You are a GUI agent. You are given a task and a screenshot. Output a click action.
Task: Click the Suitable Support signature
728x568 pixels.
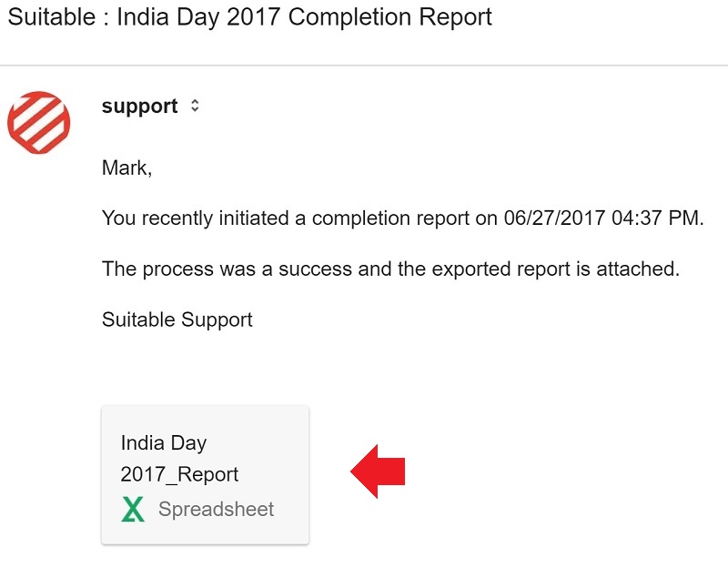(x=177, y=320)
